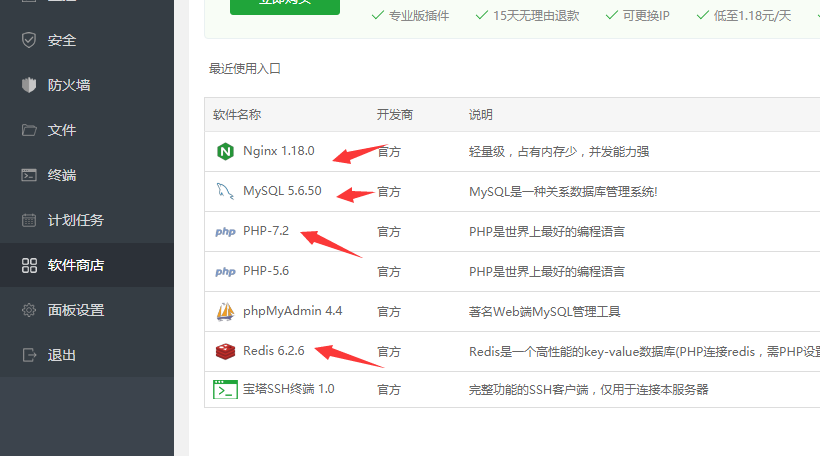Click the green 宝塔SSH终端 terminal icon
Screen dimensions: 820x456
[225, 390]
